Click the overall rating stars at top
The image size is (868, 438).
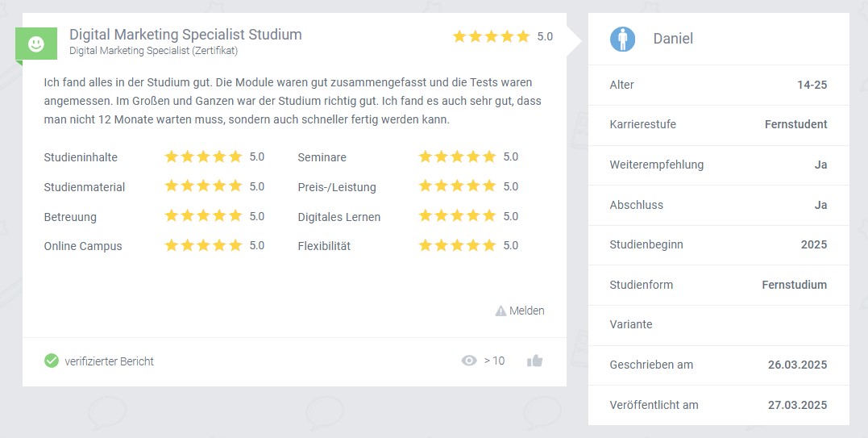click(x=491, y=36)
